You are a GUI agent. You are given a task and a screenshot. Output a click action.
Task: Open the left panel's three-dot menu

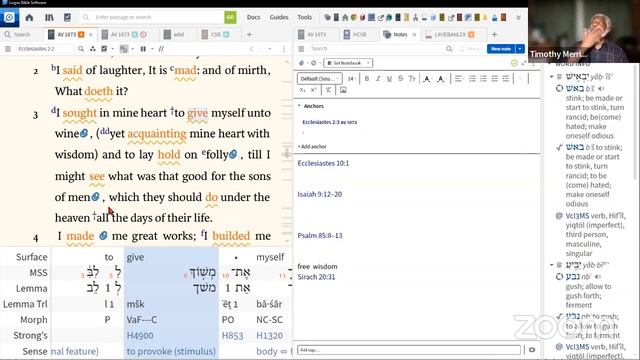(284, 49)
